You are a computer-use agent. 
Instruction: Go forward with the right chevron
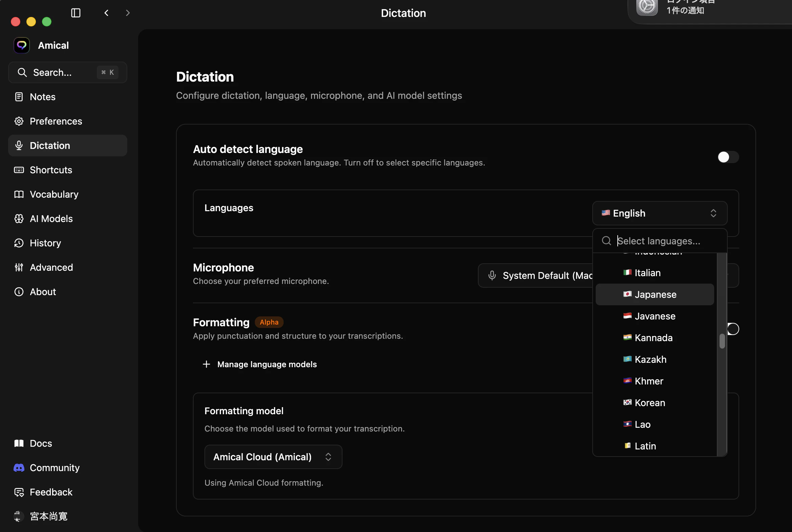(128, 13)
